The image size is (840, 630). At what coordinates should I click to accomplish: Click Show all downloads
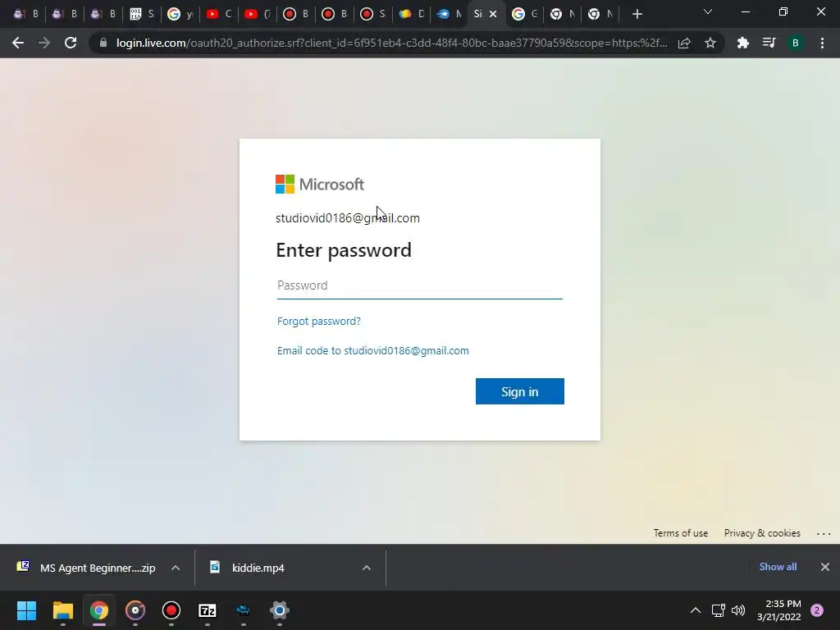tap(778, 567)
